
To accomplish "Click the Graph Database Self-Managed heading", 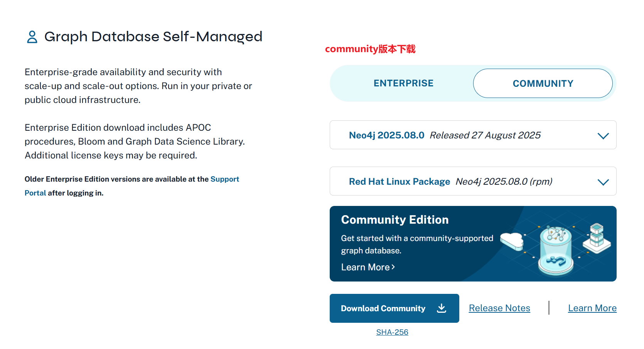I will pos(153,37).
